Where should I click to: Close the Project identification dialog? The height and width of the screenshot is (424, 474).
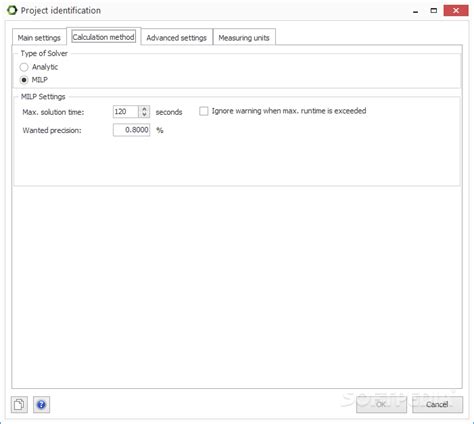click(x=456, y=10)
